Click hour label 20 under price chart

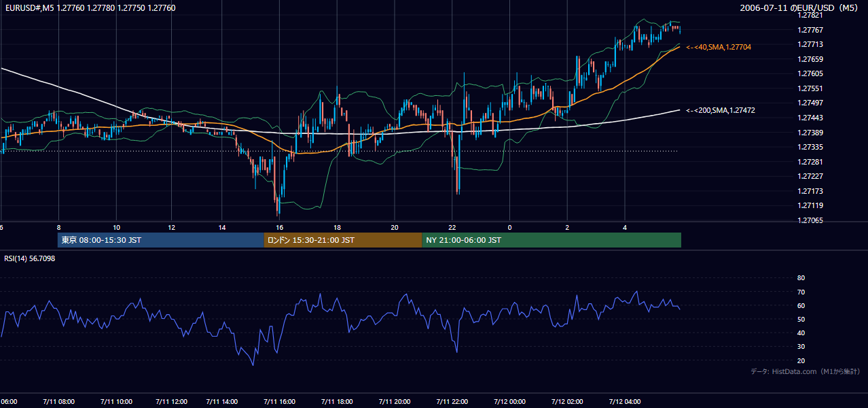[x=395, y=228]
